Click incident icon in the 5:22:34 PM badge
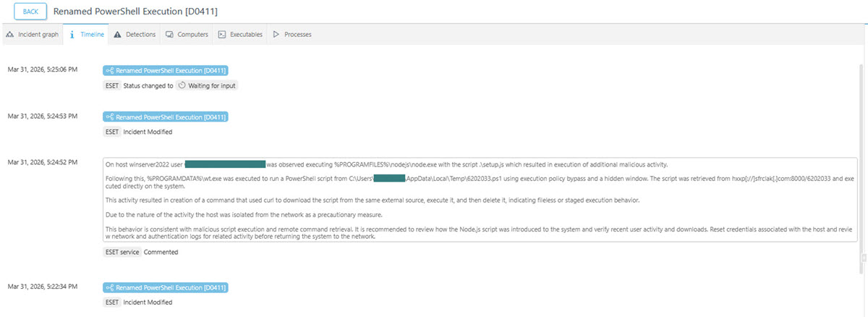This screenshot has height=317, width=868. (x=110, y=288)
